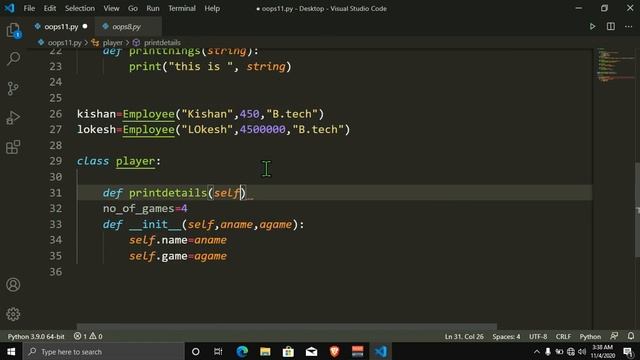640x360 pixels.
Task: Open the Help menu
Action: pyautogui.click(x=212, y=8)
